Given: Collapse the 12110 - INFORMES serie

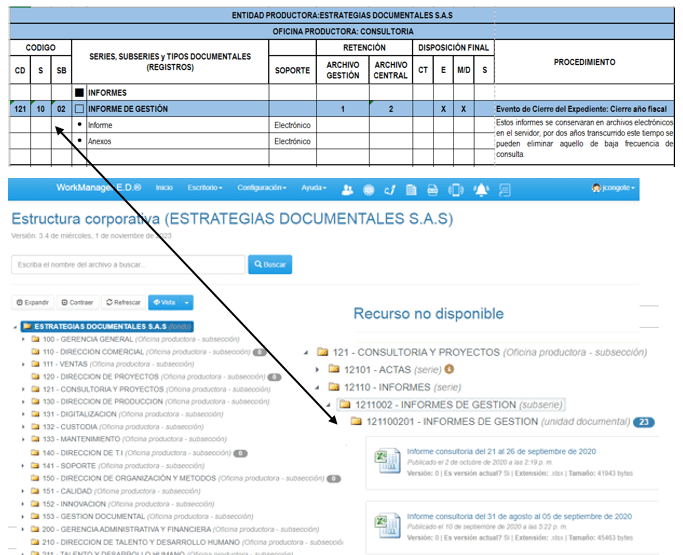Looking at the screenshot, I should click(318, 387).
